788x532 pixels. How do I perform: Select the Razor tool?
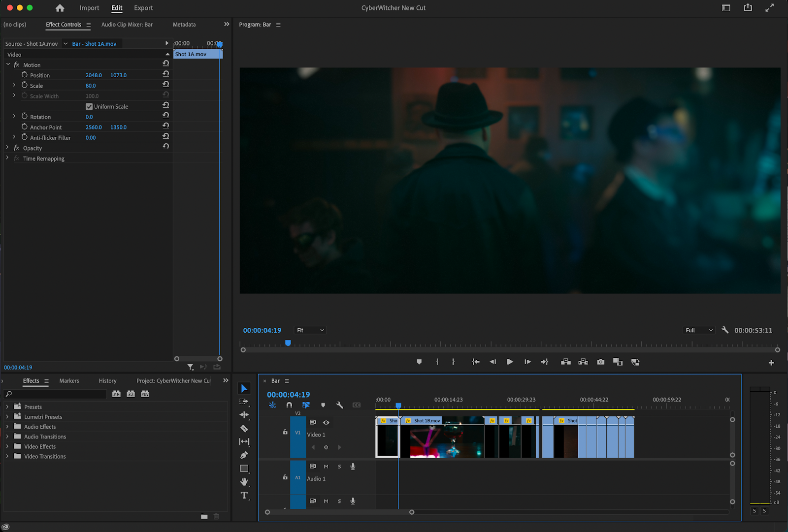(x=244, y=428)
